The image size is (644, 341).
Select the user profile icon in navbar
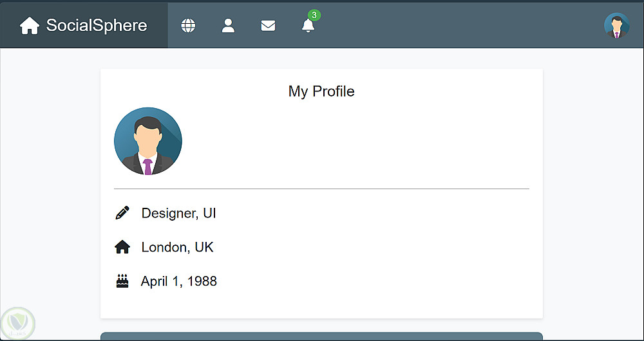click(x=228, y=26)
